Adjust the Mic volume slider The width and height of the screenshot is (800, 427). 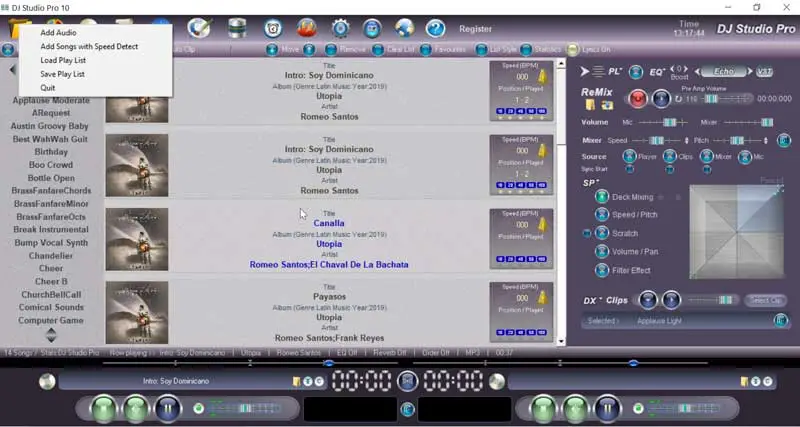[x=663, y=122]
